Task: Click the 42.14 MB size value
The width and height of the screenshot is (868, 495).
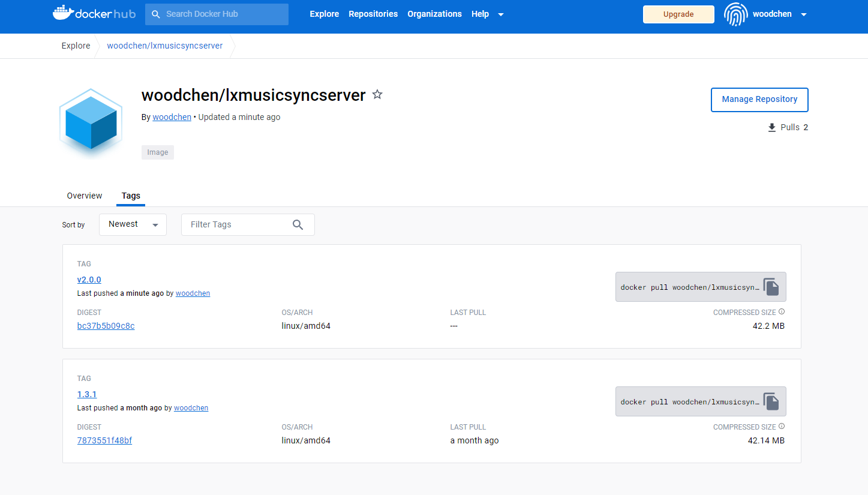Action: (766, 440)
